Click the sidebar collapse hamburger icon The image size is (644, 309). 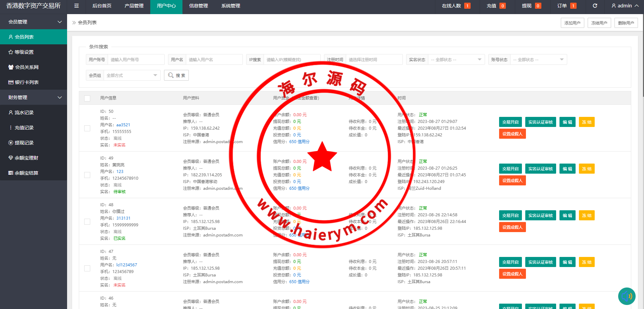[76, 6]
